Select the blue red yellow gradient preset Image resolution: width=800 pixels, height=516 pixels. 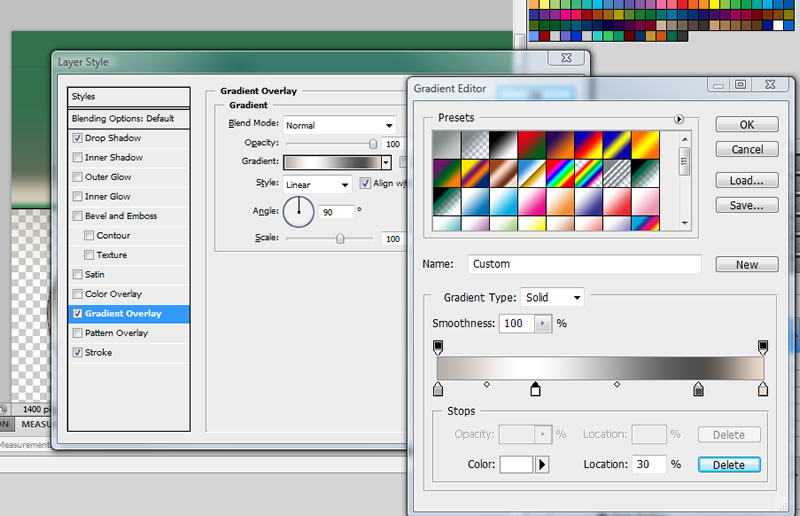point(588,144)
